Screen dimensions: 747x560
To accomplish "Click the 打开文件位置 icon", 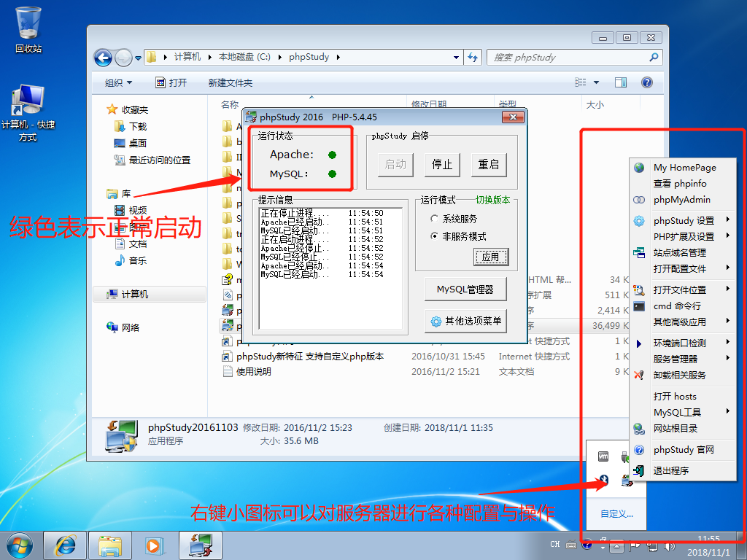I will [639, 290].
